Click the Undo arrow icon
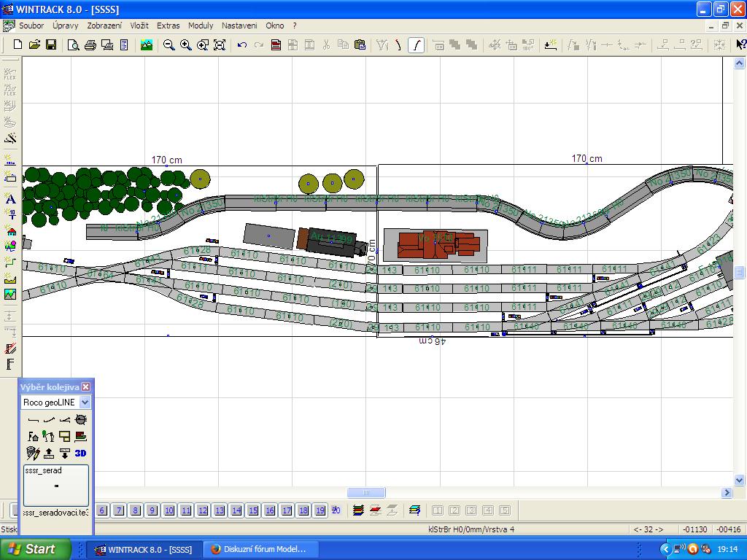This screenshot has width=747, height=560. (242, 45)
